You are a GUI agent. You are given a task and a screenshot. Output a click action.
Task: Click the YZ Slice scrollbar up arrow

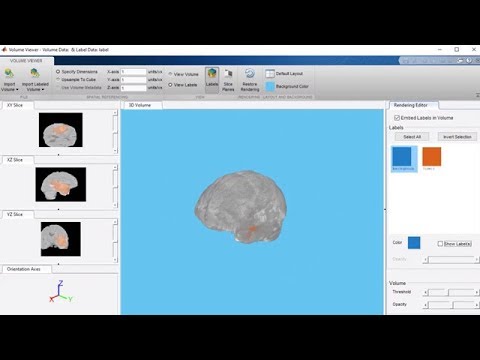pos(115,222)
